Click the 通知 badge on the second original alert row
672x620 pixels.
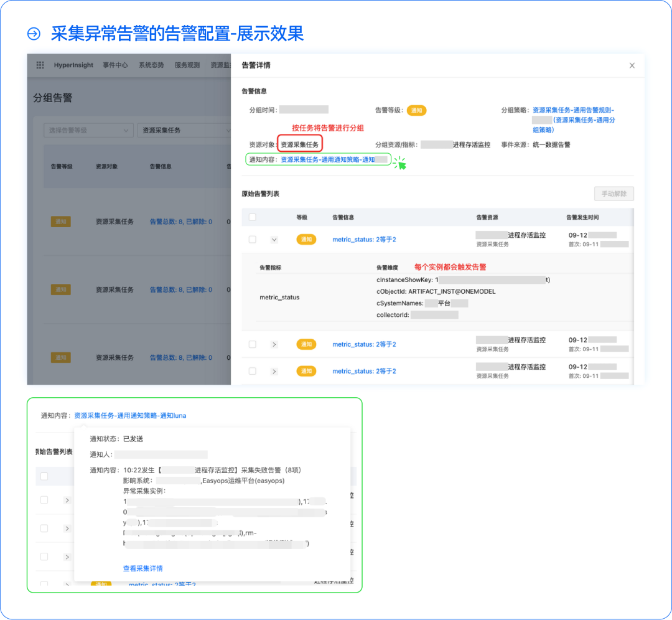(307, 344)
